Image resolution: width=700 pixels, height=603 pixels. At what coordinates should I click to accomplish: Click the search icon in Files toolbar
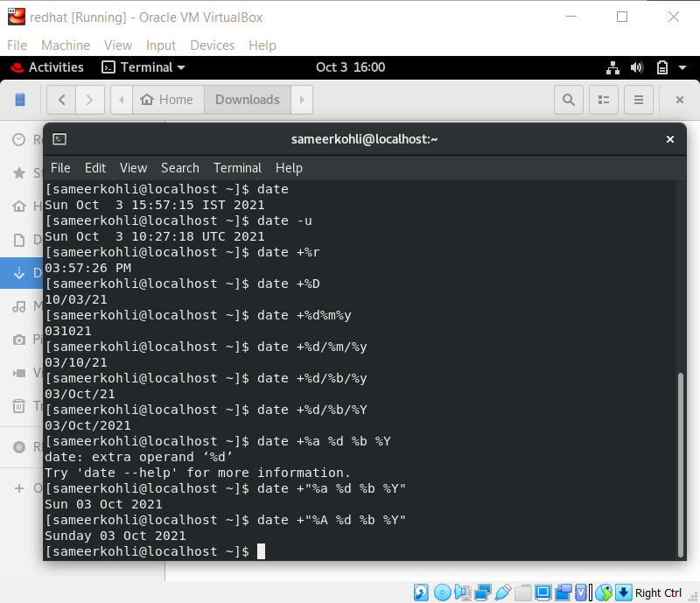[568, 100]
